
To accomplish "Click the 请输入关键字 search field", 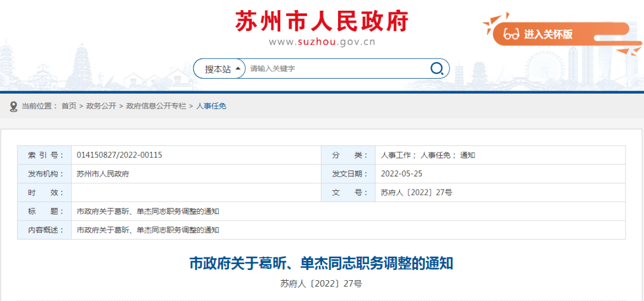I will click(337, 69).
